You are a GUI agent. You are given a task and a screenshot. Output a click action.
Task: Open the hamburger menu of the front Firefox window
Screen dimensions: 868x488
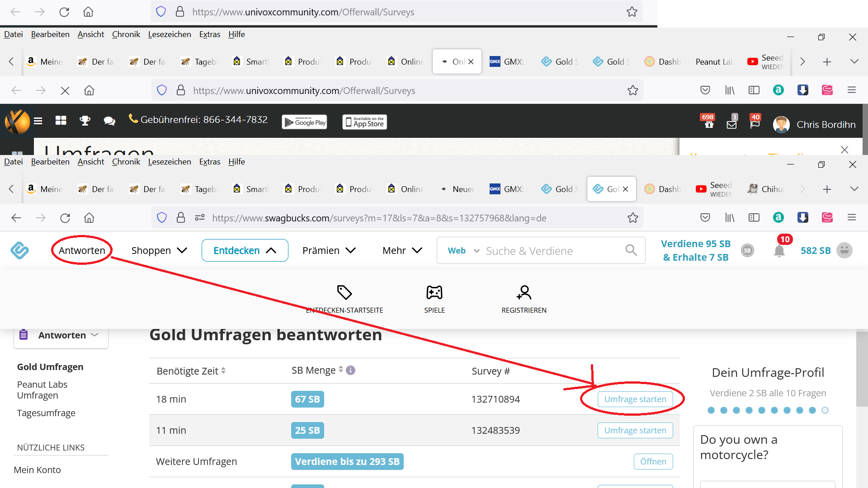pos(852,218)
